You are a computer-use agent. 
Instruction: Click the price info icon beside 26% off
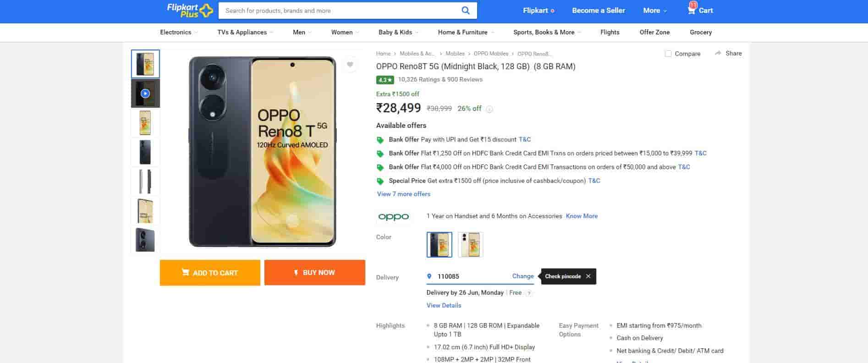click(489, 109)
